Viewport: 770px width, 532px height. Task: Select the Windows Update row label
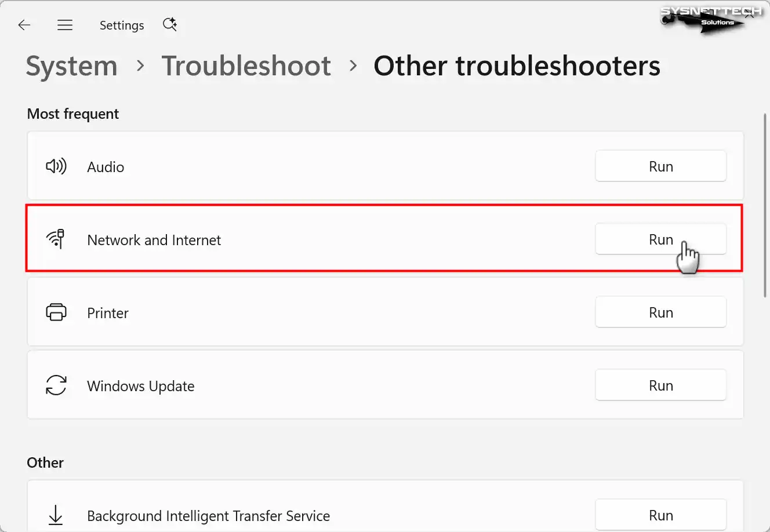pos(141,386)
